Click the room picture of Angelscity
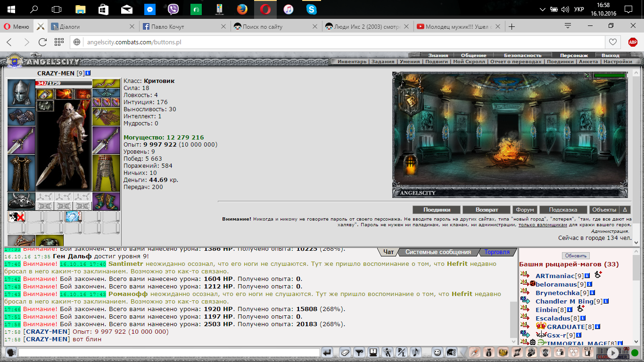This screenshot has width=644, height=362. [x=510, y=134]
